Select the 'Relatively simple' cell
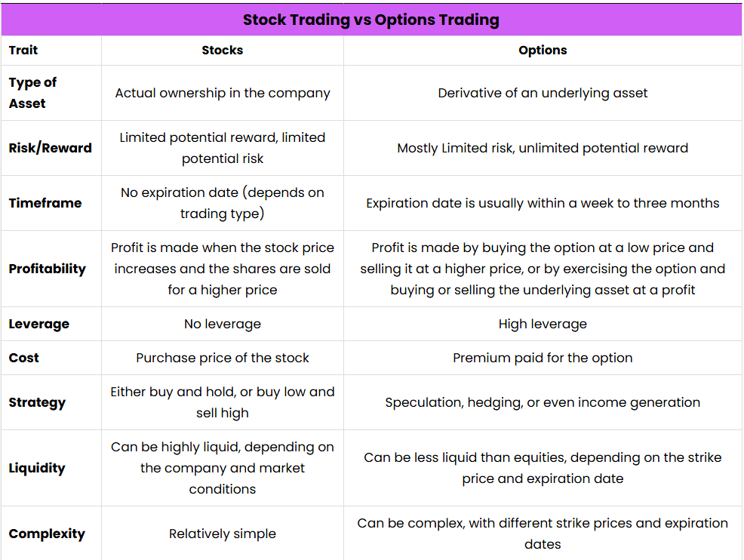 pyautogui.click(x=222, y=534)
